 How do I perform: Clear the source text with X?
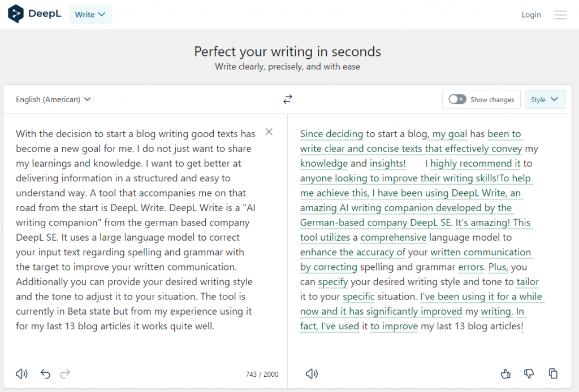pos(269,132)
